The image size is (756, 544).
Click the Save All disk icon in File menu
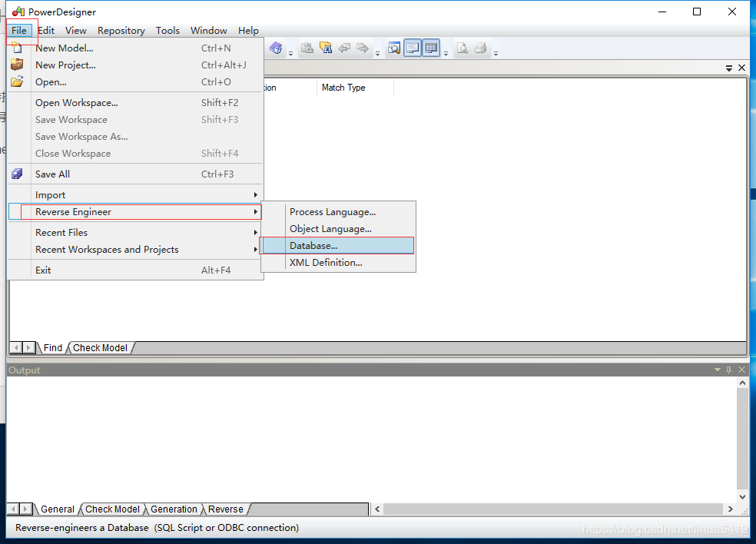[17, 174]
